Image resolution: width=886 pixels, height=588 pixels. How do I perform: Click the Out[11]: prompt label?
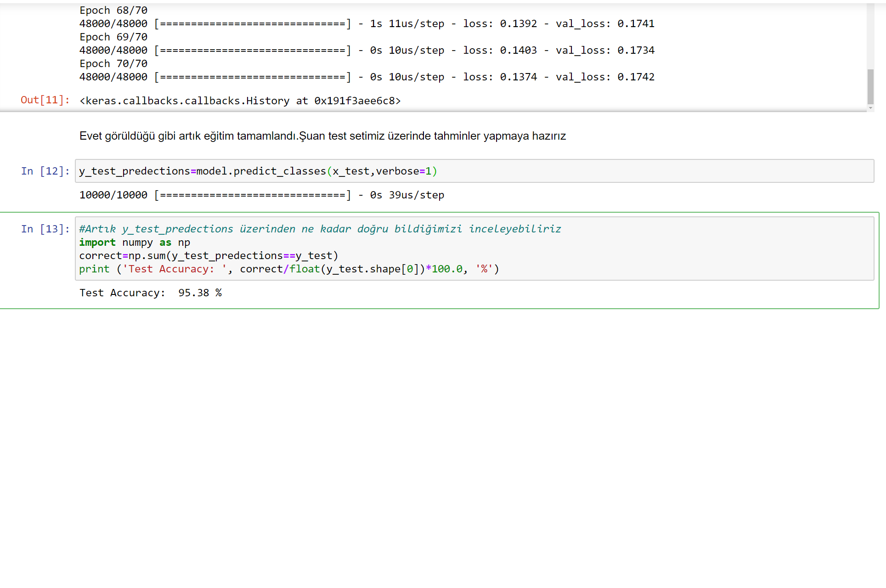[45, 100]
